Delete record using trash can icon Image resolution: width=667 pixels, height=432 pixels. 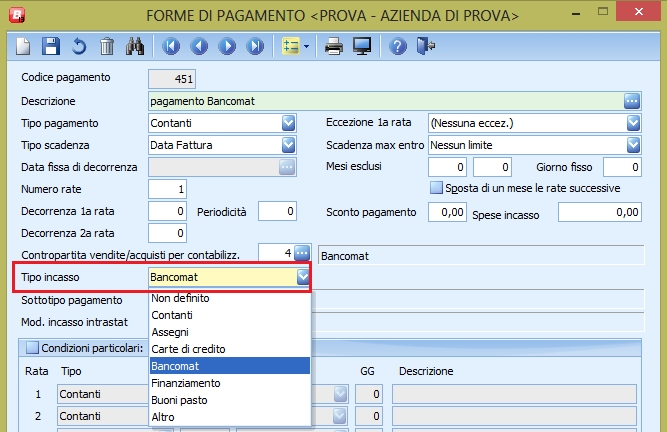tap(107, 46)
